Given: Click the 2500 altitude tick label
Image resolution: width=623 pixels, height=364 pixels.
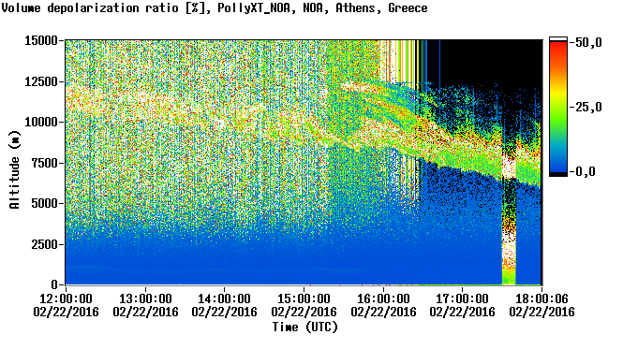Looking at the screenshot, I should coord(45,244).
